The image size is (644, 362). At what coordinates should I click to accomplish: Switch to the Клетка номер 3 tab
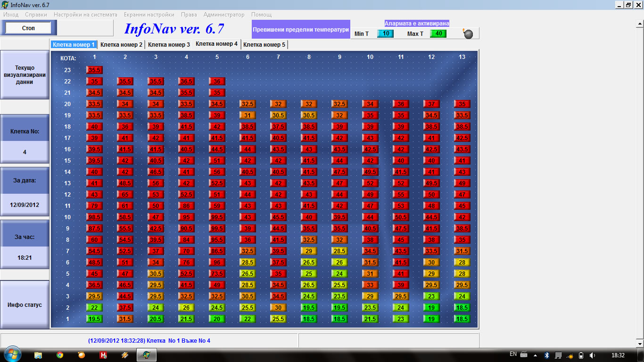click(x=169, y=45)
